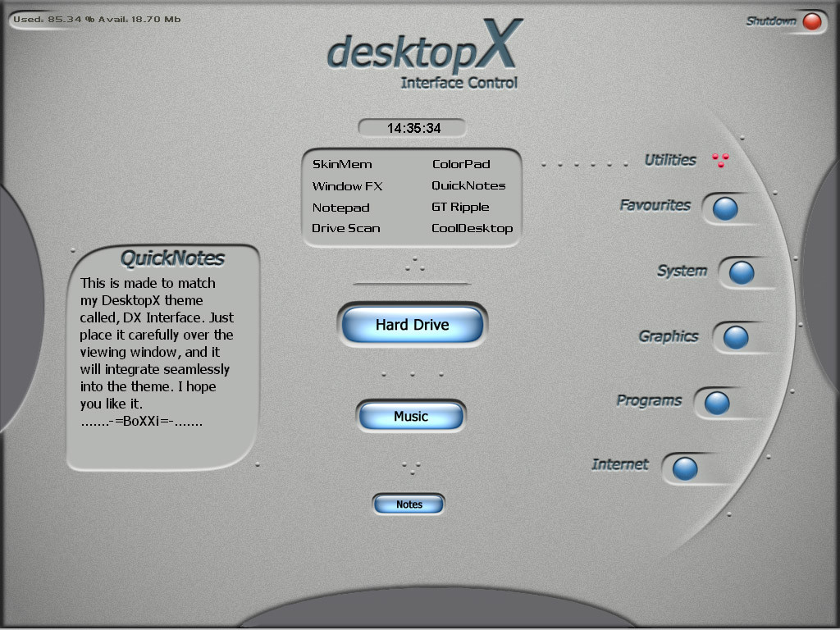Click the red Shutdown button

[x=812, y=21]
